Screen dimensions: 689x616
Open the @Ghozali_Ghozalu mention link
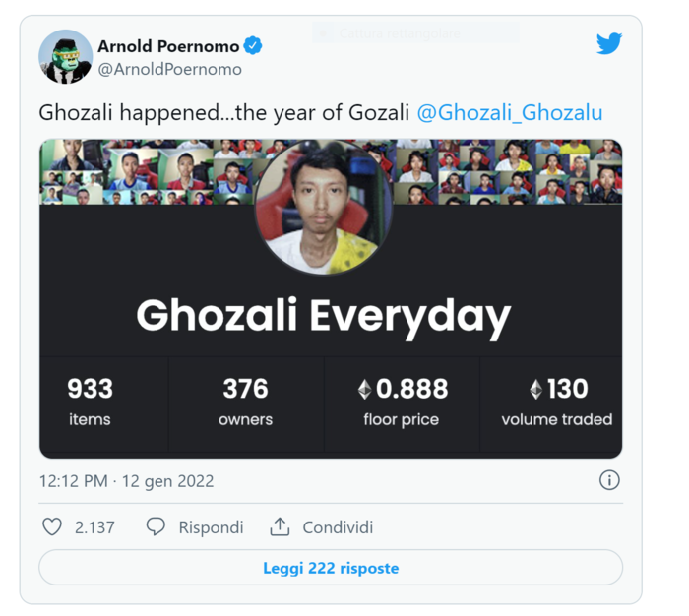tap(510, 112)
